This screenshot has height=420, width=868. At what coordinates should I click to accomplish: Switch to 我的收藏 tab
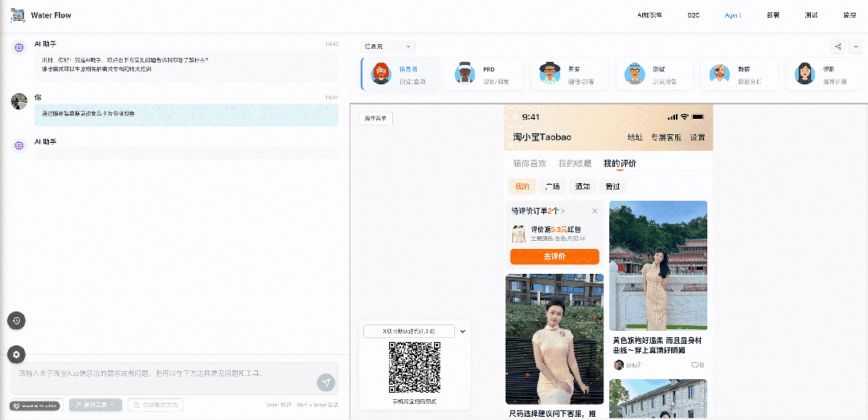(x=575, y=164)
